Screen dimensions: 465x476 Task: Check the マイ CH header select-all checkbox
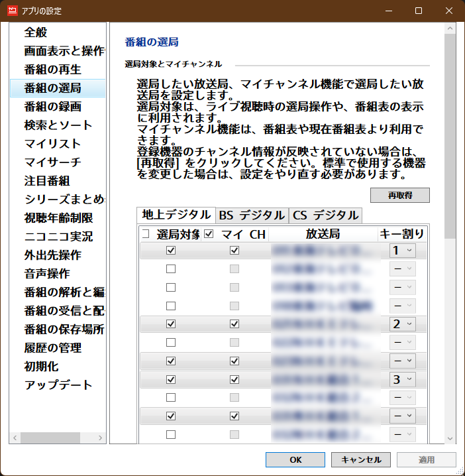tap(209, 234)
